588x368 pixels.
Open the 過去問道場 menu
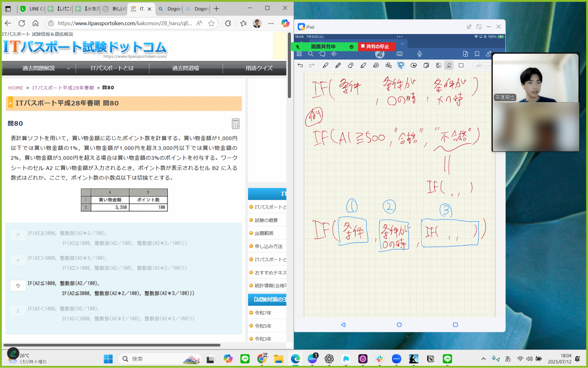(185, 68)
